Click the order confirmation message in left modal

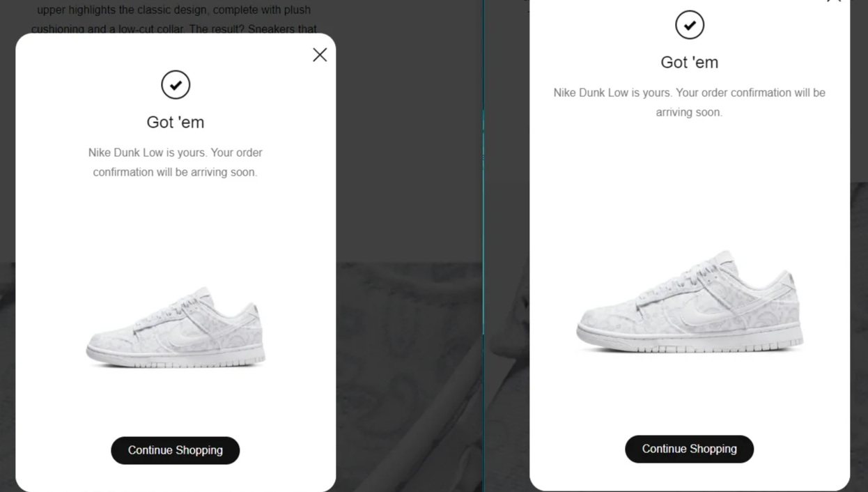tap(176, 162)
